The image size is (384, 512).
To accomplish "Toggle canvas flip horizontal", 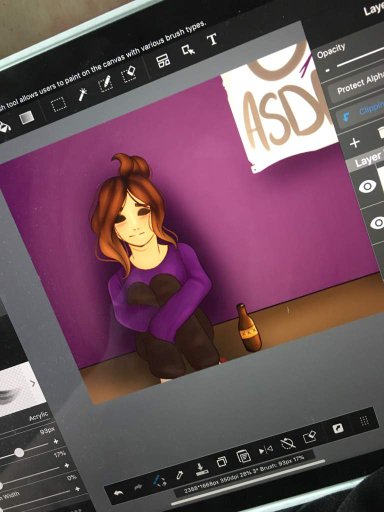I will coord(266,450).
